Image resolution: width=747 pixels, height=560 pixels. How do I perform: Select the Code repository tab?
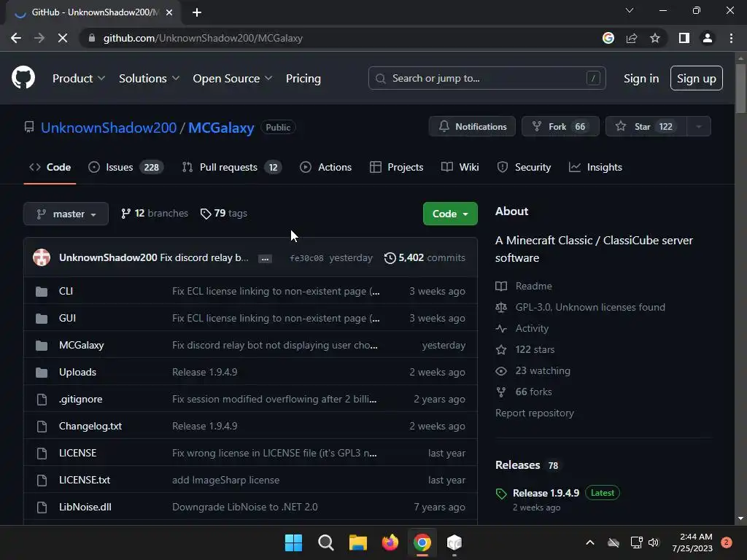point(50,167)
